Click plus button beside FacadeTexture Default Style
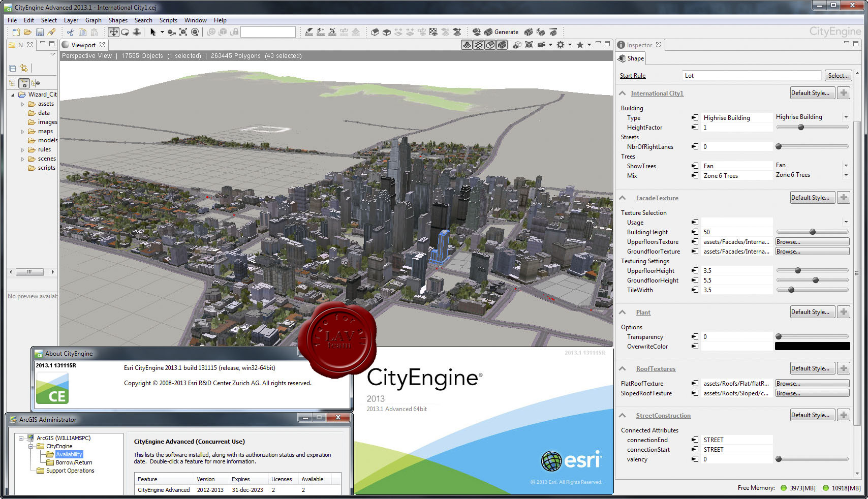This screenshot has width=868, height=499. coord(844,198)
